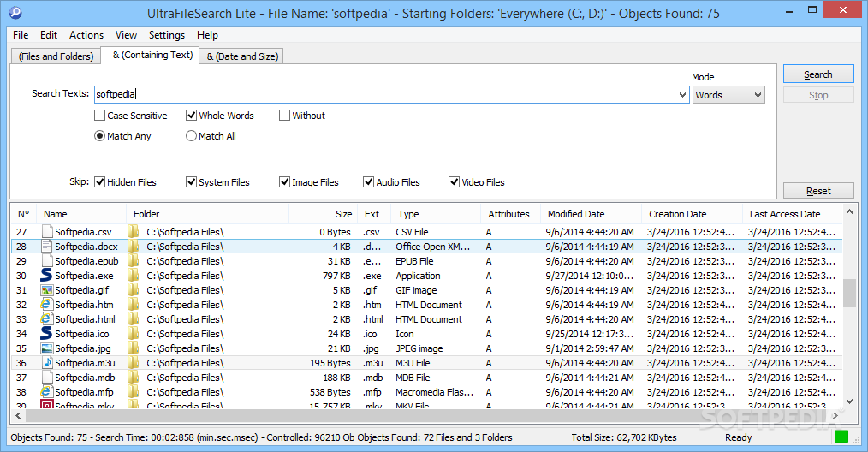The width and height of the screenshot is (868, 452).
Task: Click the Last Access Date column header
Action: tap(793, 214)
